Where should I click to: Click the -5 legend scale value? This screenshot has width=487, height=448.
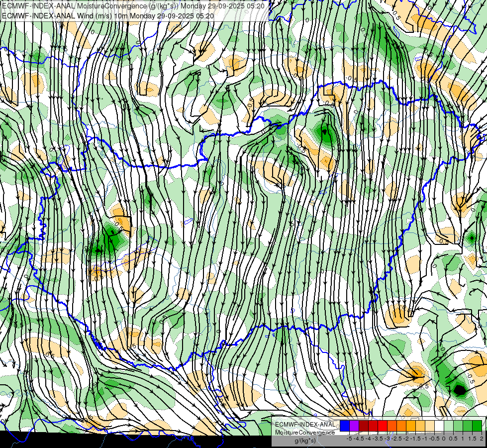point(350,439)
